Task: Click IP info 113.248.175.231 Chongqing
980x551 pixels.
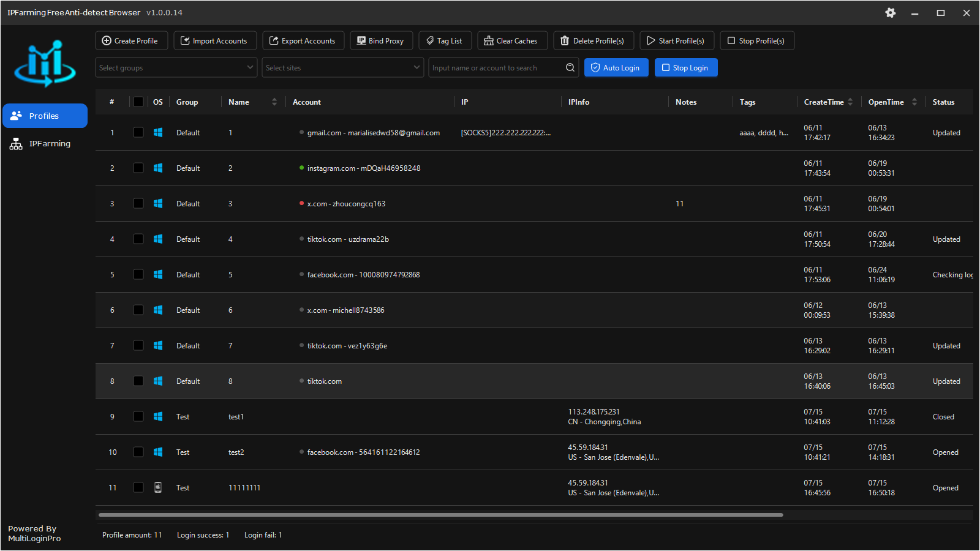Action: coord(605,416)
